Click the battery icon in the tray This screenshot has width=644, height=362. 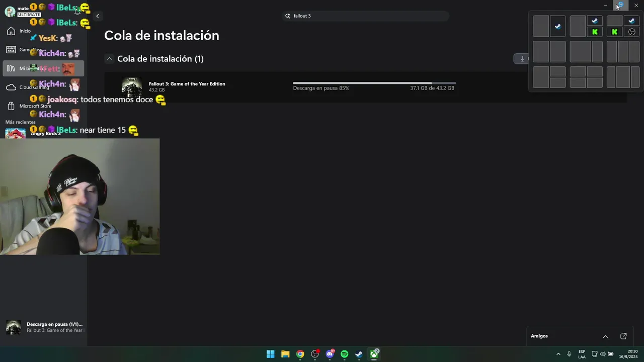611,354
